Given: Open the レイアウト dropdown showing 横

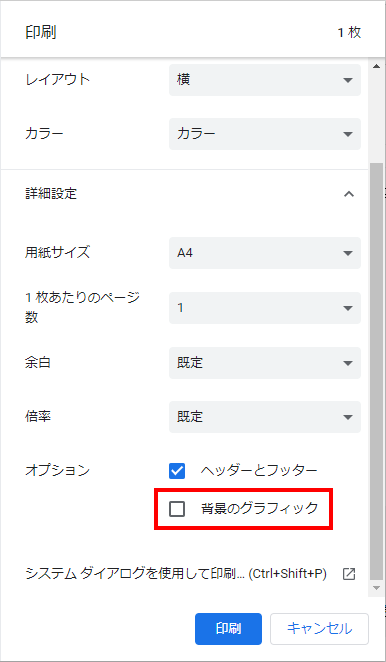Looking at the screenshot, I should (265, 80).
